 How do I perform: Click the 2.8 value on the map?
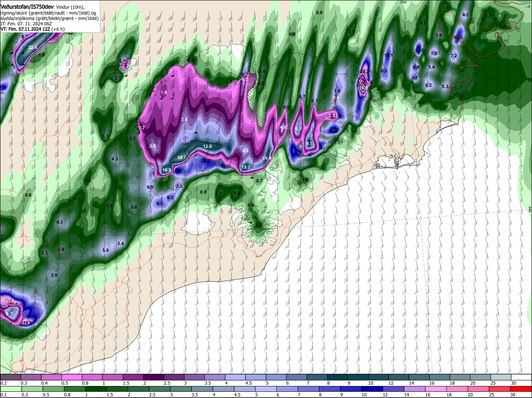pos(61,250)
